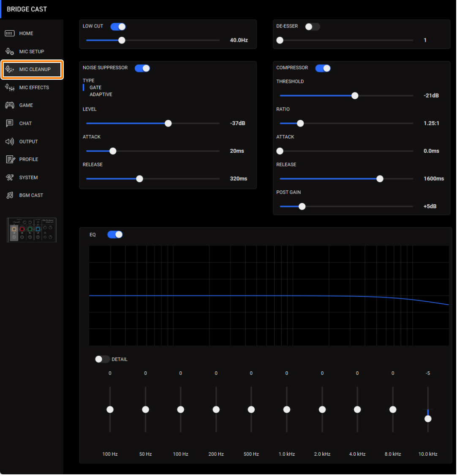Click the OUTPUT speaker icon

pyautogui.click(x=10, y=142)
